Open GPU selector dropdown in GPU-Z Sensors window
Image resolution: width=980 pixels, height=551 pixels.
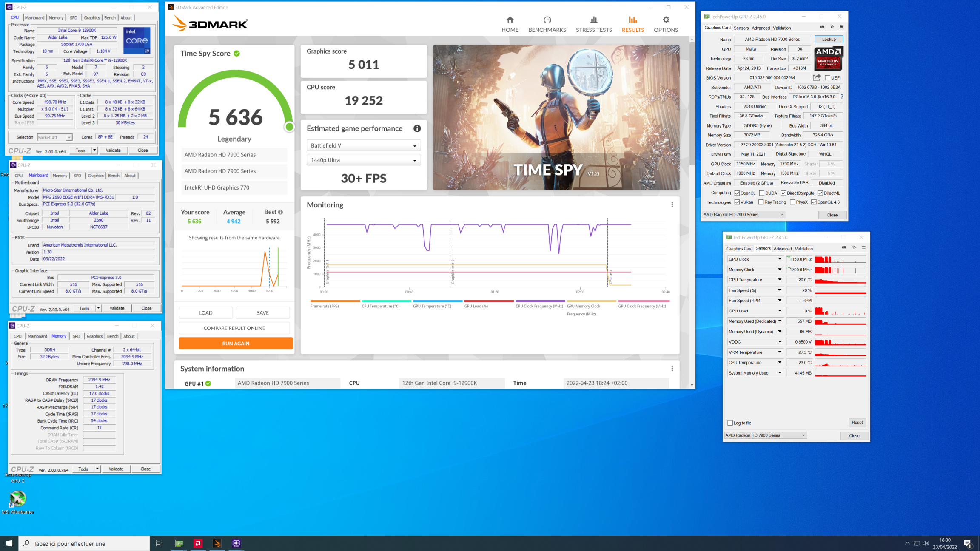765,435
